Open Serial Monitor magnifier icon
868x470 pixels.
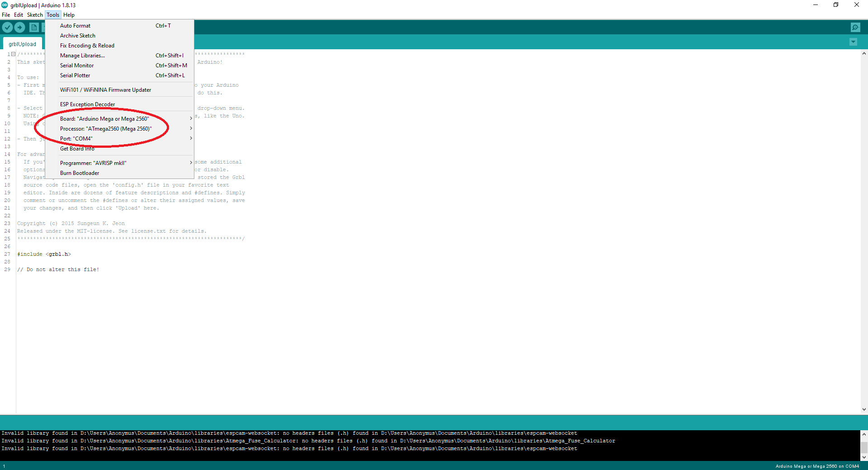coord(855,28)
